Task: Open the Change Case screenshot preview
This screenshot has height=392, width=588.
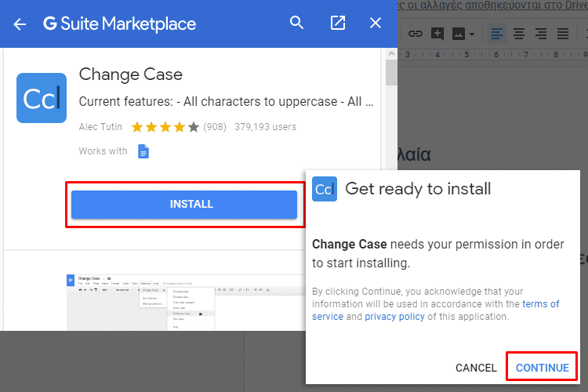Action: tap(186, 302)
